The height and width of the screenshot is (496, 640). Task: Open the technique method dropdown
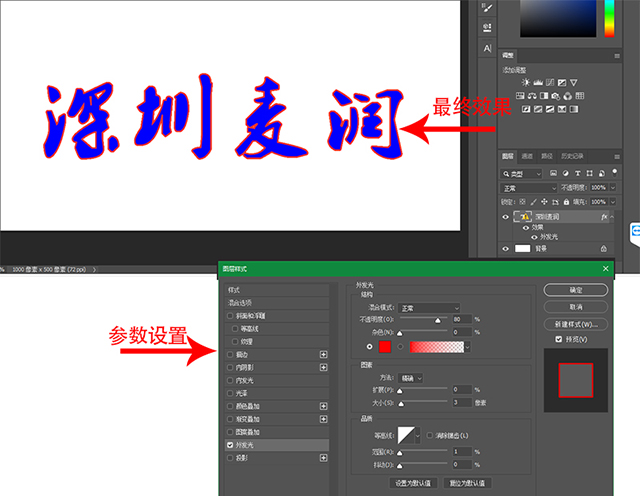click(411, 378)
